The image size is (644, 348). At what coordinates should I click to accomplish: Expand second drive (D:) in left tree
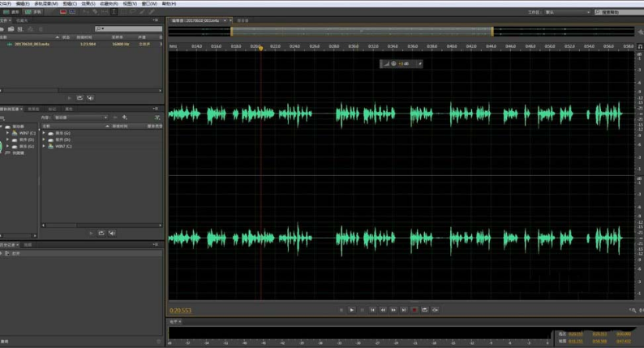[8, 140]
